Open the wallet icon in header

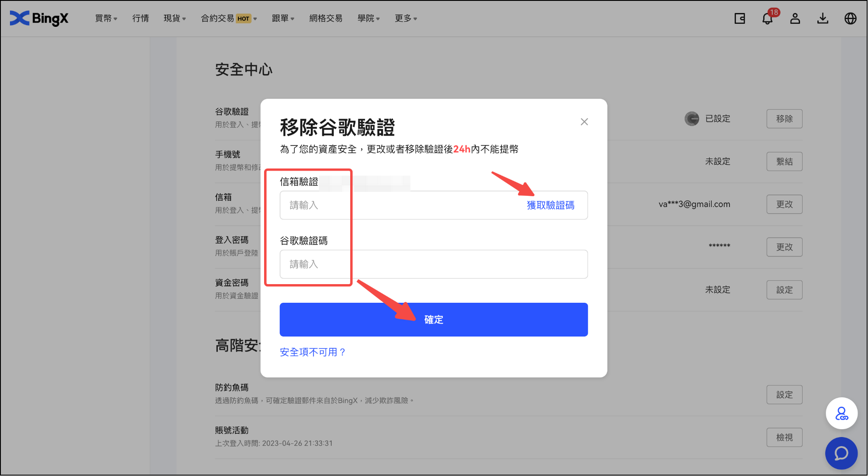tap(739, 18)
